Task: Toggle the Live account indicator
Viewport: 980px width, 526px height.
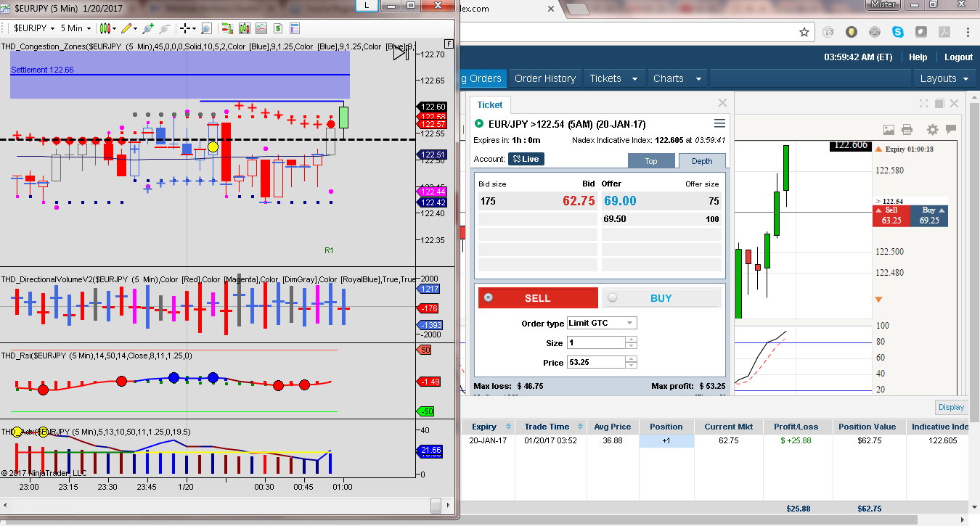Action: (526, 159)
